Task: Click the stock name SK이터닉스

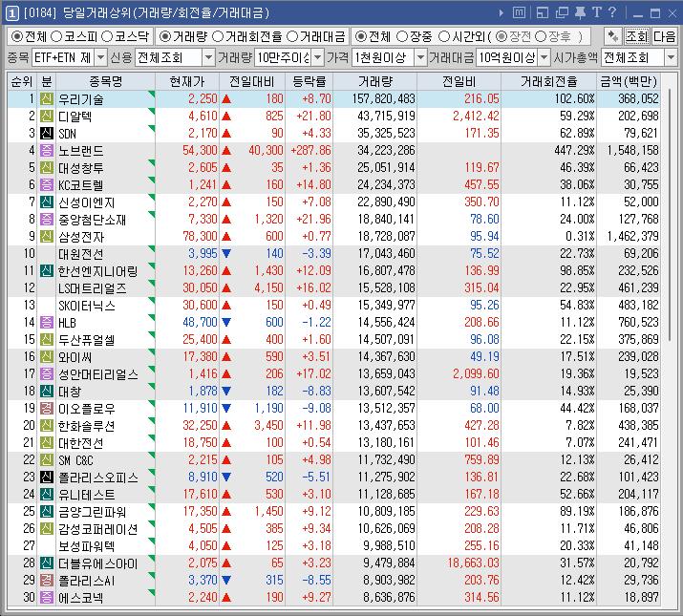Action: pyautogui.click(x=87, y=306)
